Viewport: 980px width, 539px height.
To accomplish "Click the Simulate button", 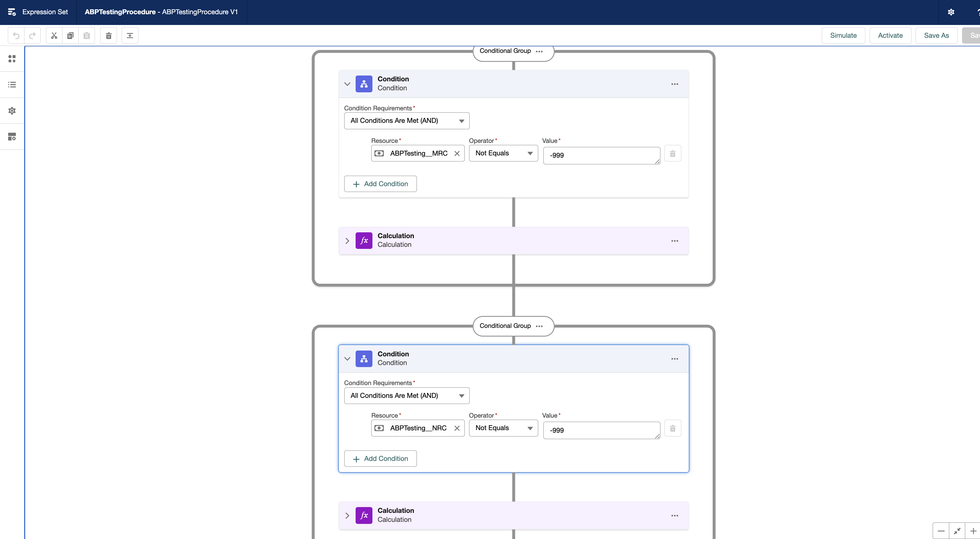I will coord(844,35).
